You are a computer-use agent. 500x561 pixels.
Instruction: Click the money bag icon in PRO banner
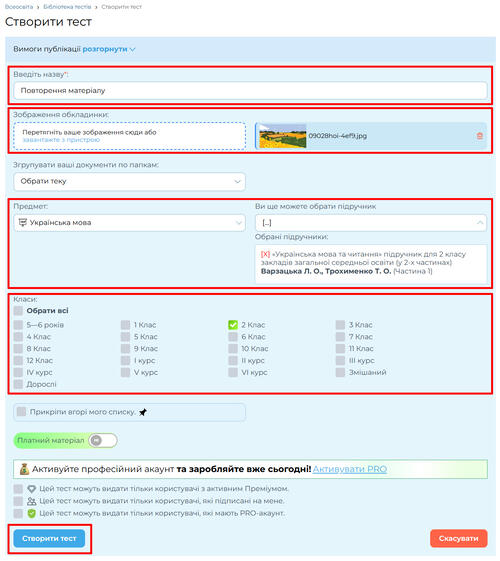click(x=24, y=469)
